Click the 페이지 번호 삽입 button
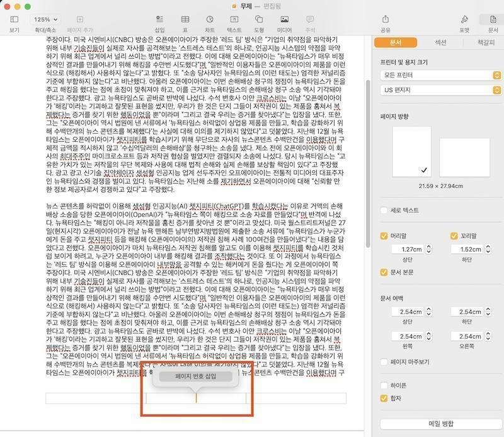 pos(196,376)
